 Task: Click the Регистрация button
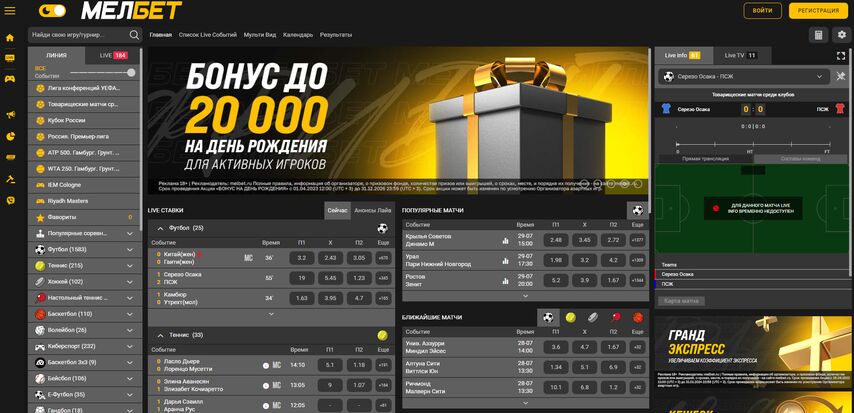click(818, 11)
